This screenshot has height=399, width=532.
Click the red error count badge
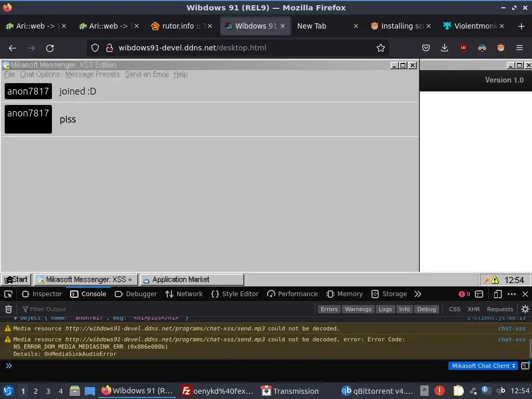tap(464, 294)
